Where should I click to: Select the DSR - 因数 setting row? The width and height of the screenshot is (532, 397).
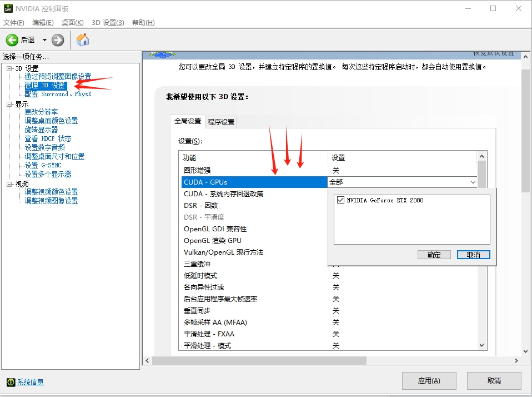point(254,206)
